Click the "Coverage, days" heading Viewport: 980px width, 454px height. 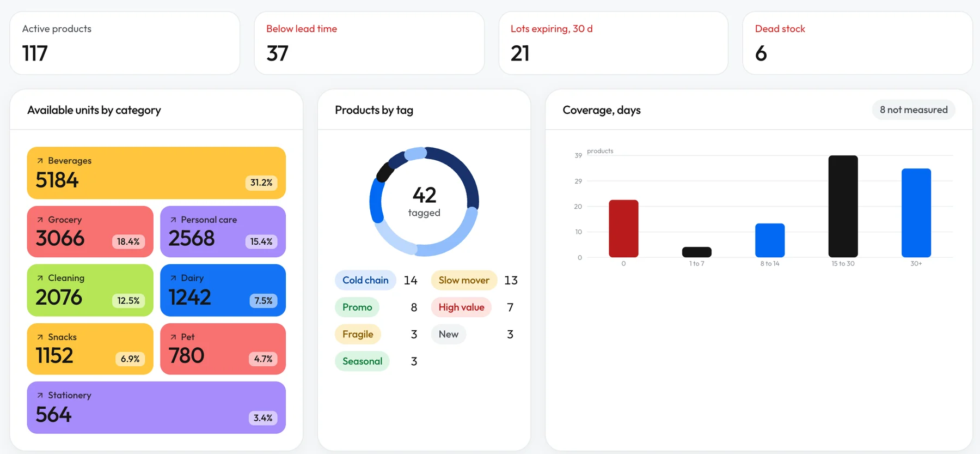coord(602,110)
